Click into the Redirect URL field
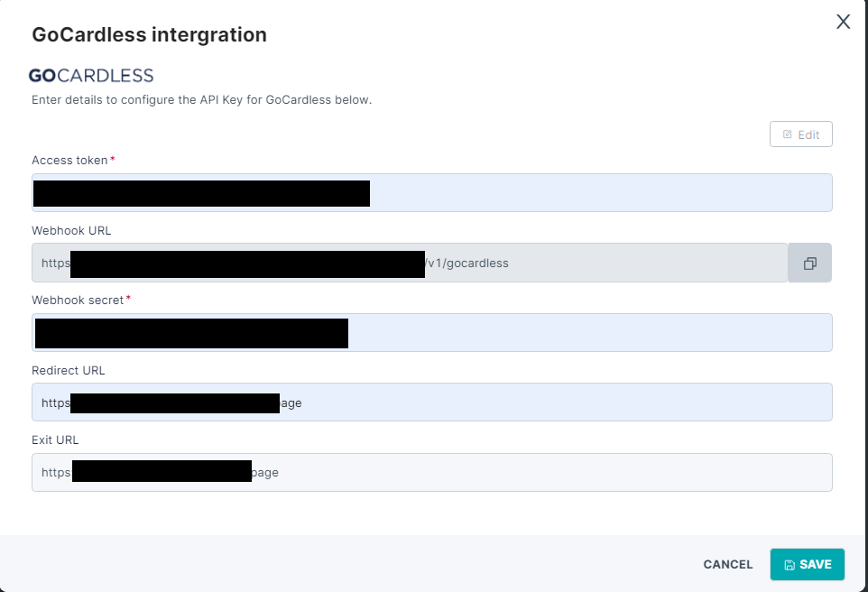 click(x=432, y=402)
